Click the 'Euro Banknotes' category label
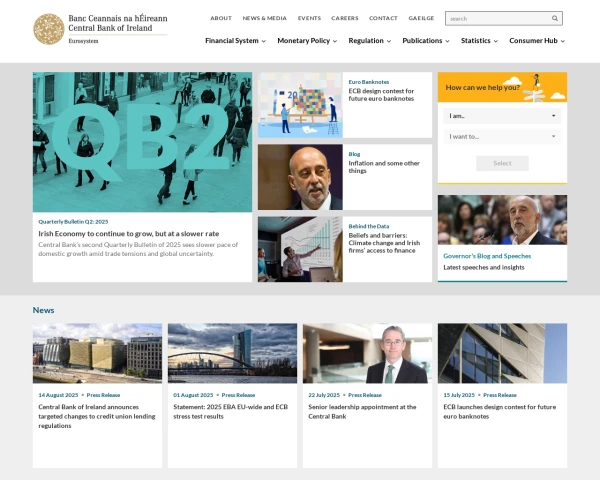This screenshot has height=480, width=600. 368,82
